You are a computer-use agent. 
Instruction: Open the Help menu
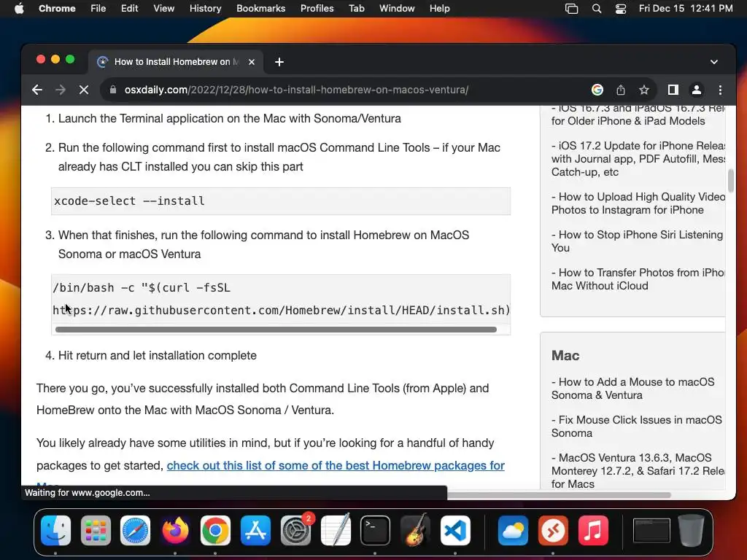pyautogui.click(x=439, y=9)
